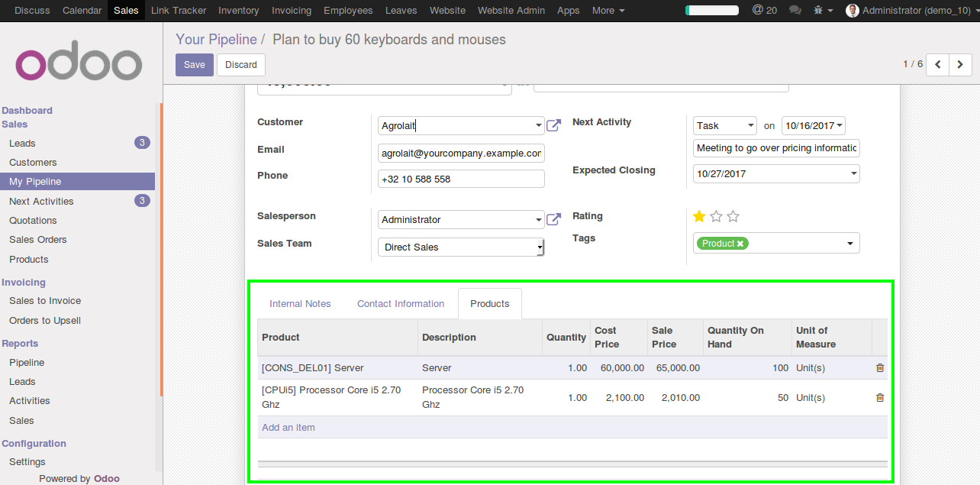Delete the Processor Core i5 line
The height and width of the screenshot is (485, 980).
point(880,398)
